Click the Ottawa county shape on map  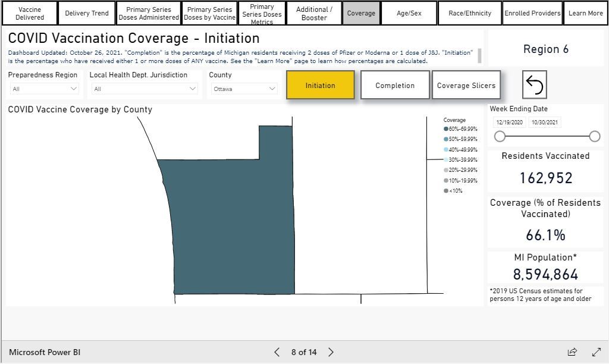click(x=232, y=226)
